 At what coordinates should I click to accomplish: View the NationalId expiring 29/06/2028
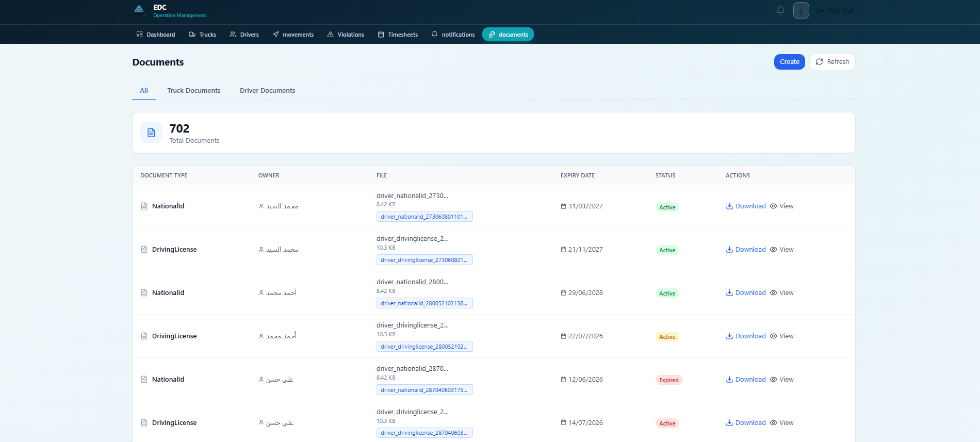click(782, 293)
